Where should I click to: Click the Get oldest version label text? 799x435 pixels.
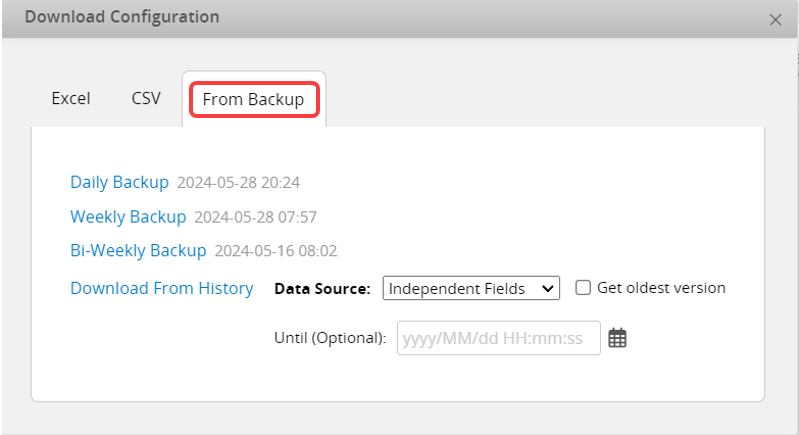(661, 288)
